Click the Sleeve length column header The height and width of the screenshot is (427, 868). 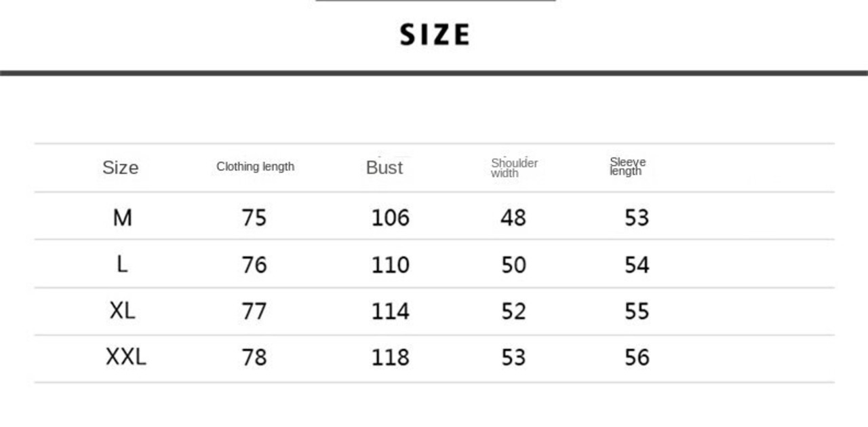[627, 166]
